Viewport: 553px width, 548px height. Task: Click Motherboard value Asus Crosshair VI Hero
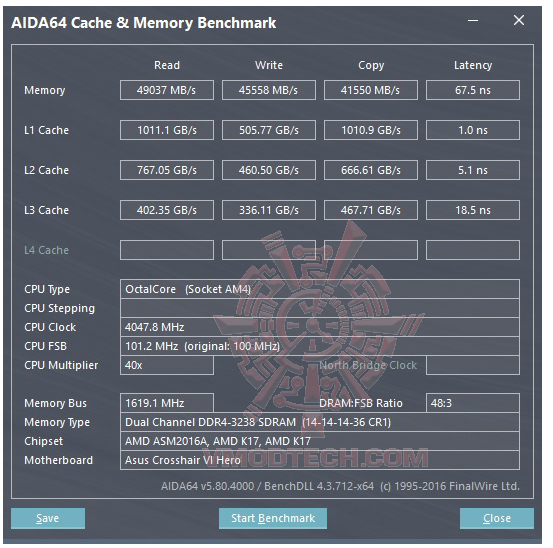(x=320, y=460)
